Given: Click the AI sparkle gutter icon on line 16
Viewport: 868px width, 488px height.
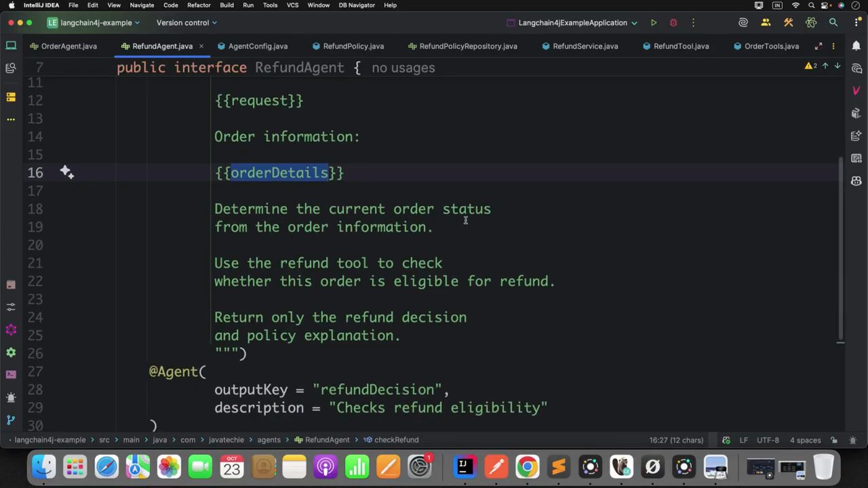Looking at the screenshot, I should click(66, 172).
